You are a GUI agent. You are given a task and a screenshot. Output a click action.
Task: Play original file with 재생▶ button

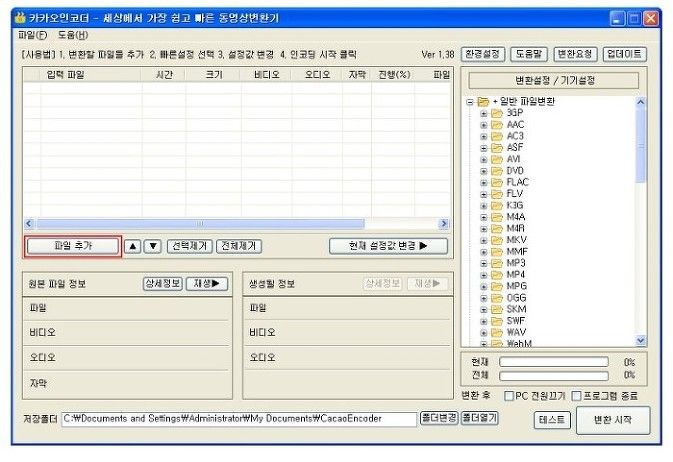point(207,283)
